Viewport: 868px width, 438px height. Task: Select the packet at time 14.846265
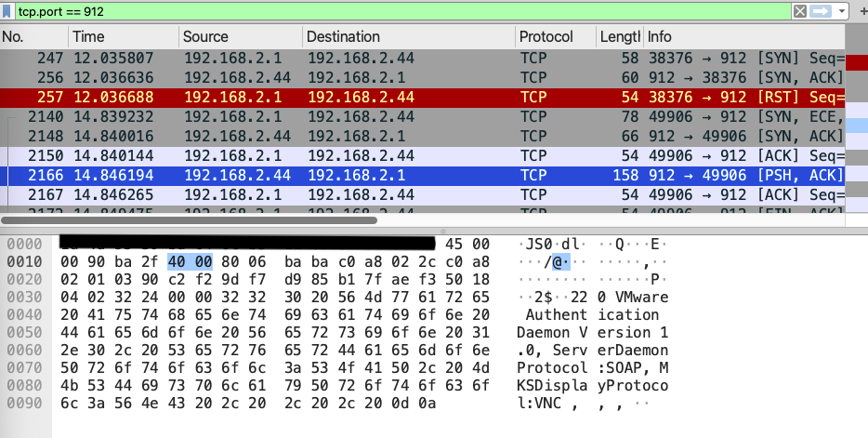(x=422, y=195)
